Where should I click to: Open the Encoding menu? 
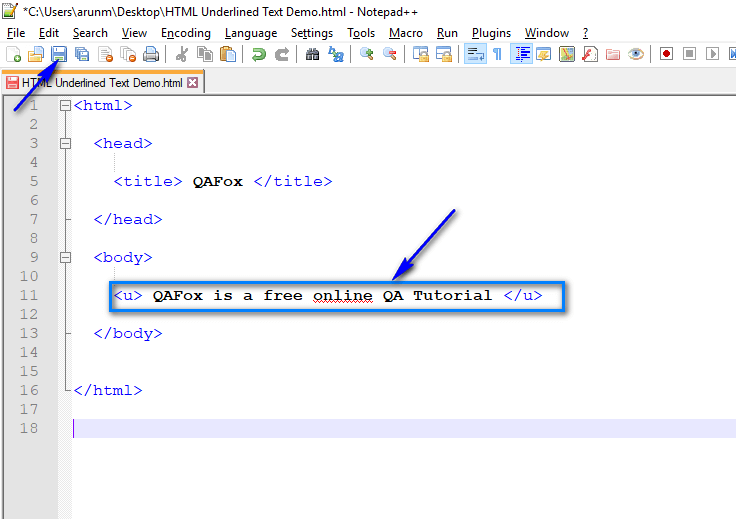coord(186,33)
